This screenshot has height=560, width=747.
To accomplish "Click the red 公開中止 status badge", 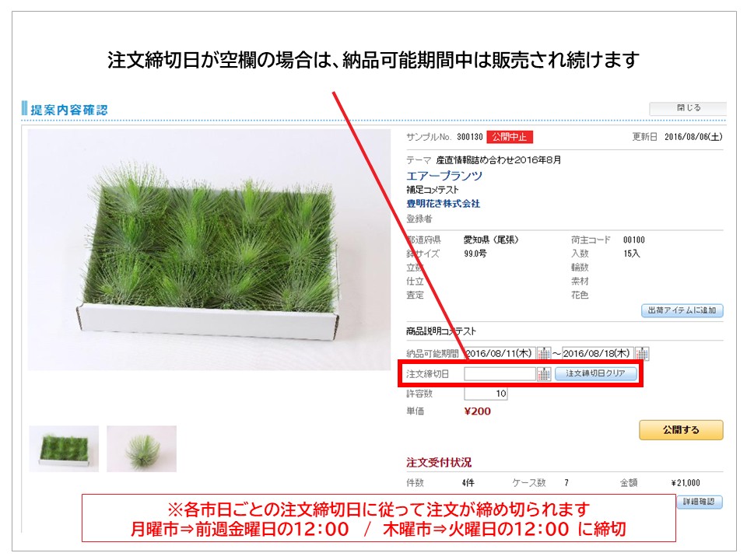I will [509, 137].
